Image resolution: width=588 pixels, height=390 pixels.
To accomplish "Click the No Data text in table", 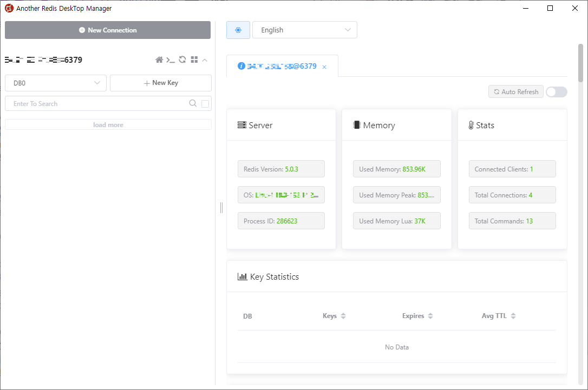I will tap(397, 347).
